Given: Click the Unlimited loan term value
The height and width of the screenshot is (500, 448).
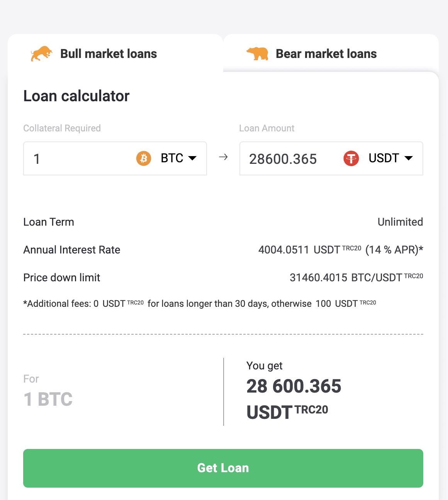Looking at the screenshot, I should click(x=400, y=222).
